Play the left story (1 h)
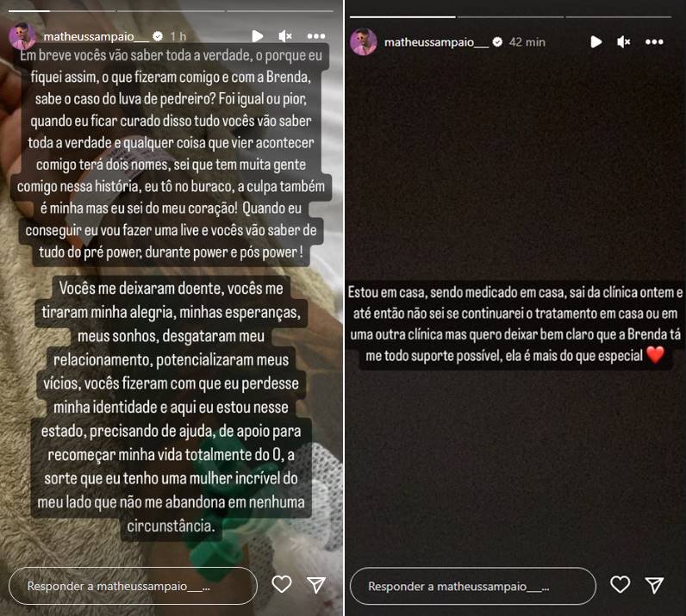The image size is (686, 616). pyautogui.click(x=258, y=36)
